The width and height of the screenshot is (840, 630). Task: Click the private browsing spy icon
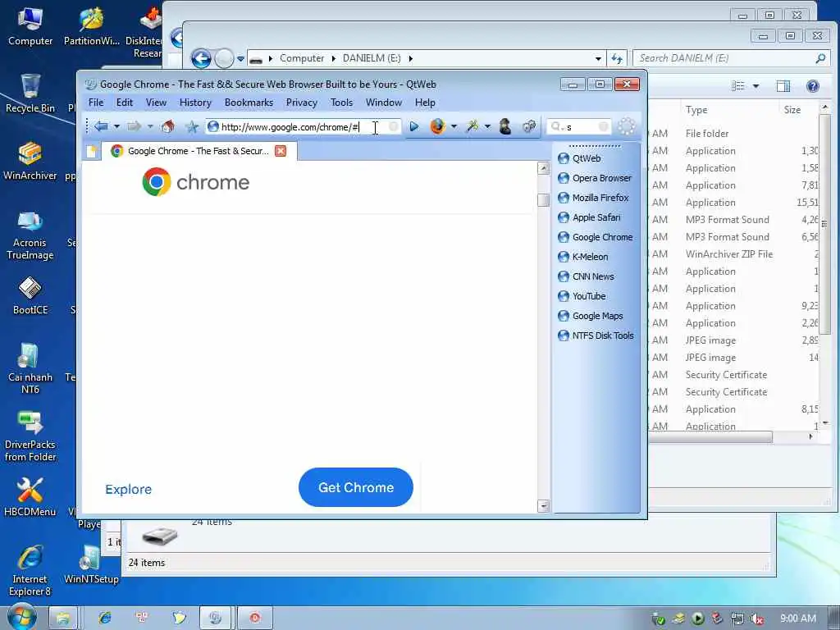pos(505,126)
